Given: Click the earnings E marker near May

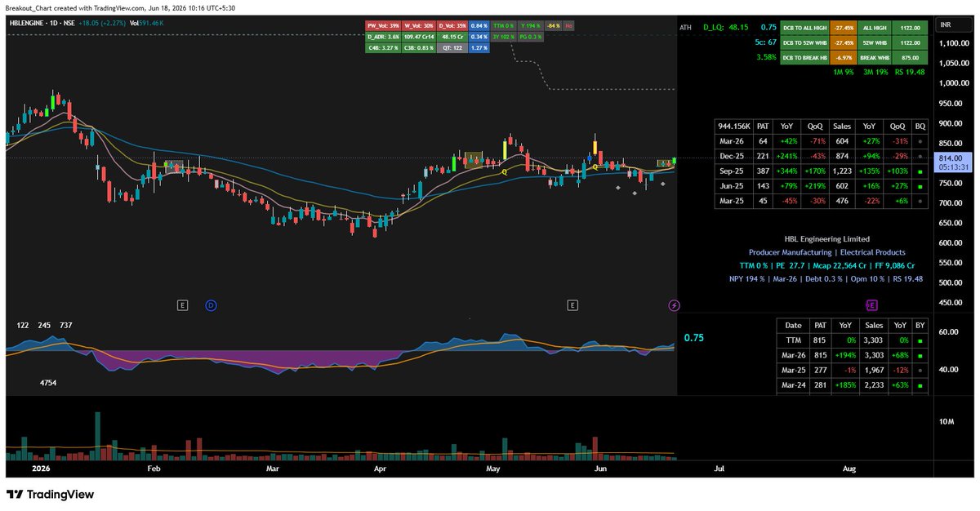Looking at the screenshot, I should 573,305.
